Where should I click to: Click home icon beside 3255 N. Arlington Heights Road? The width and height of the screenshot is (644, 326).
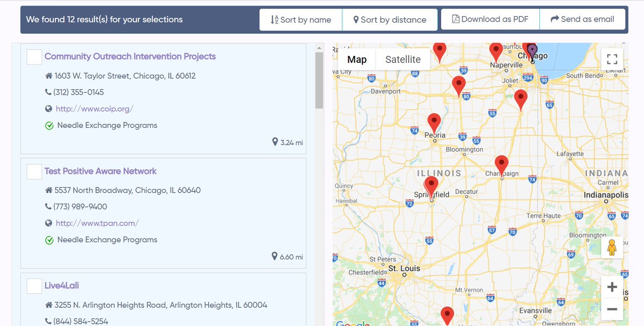coord(49,305)
